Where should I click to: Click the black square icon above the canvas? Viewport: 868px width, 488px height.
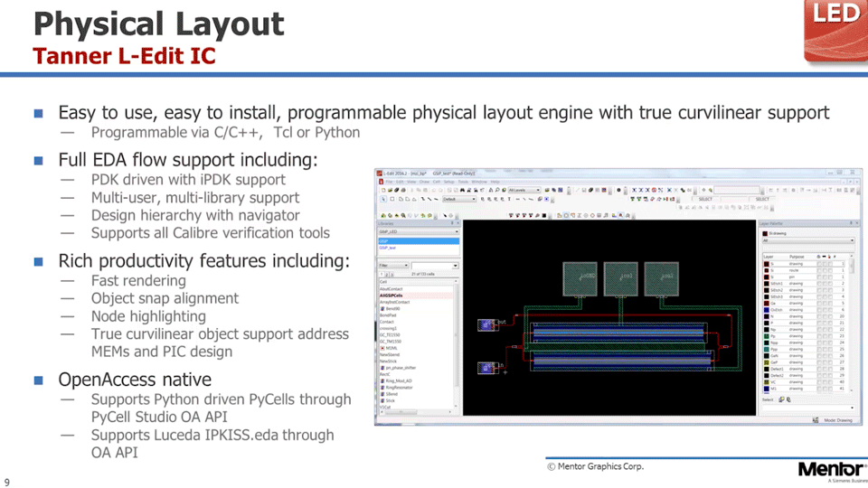(544, 215)
